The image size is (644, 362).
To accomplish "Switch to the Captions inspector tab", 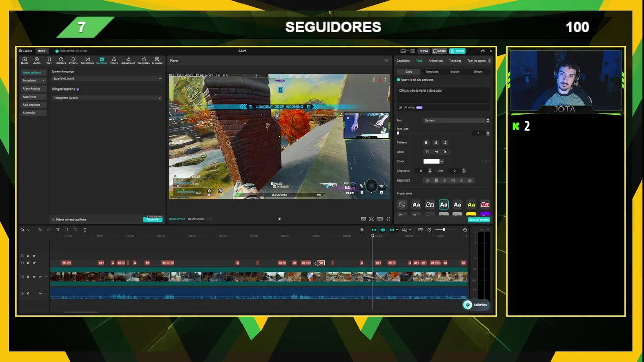I will tap(403, 61).
